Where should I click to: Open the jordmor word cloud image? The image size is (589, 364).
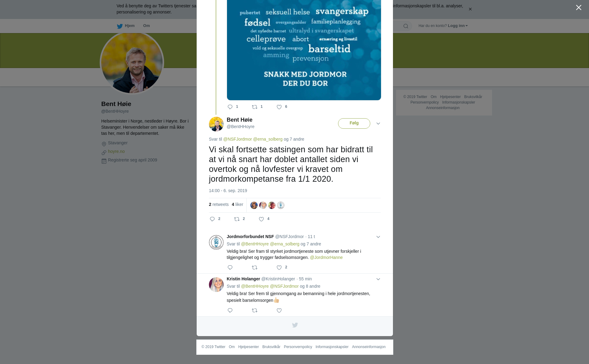304,50
